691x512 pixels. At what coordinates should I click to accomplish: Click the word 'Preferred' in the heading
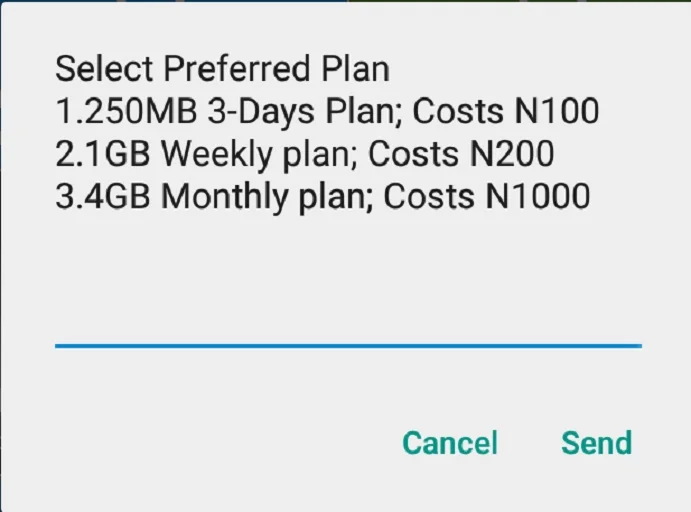[237, 69]
